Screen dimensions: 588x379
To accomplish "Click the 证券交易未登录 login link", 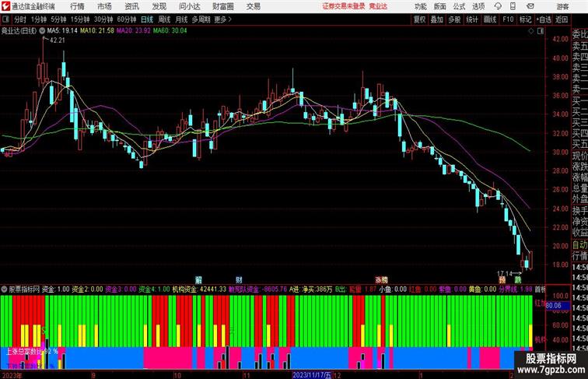I will tap(344, 6).
